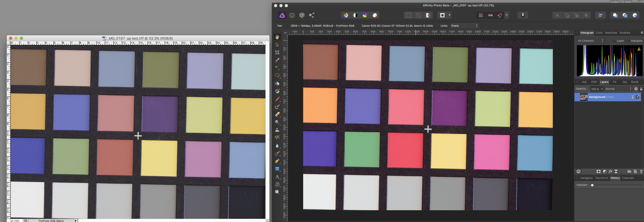Delete layer using the trash icon
This screenshot has height=222, width=644.
tap(641, 171)
